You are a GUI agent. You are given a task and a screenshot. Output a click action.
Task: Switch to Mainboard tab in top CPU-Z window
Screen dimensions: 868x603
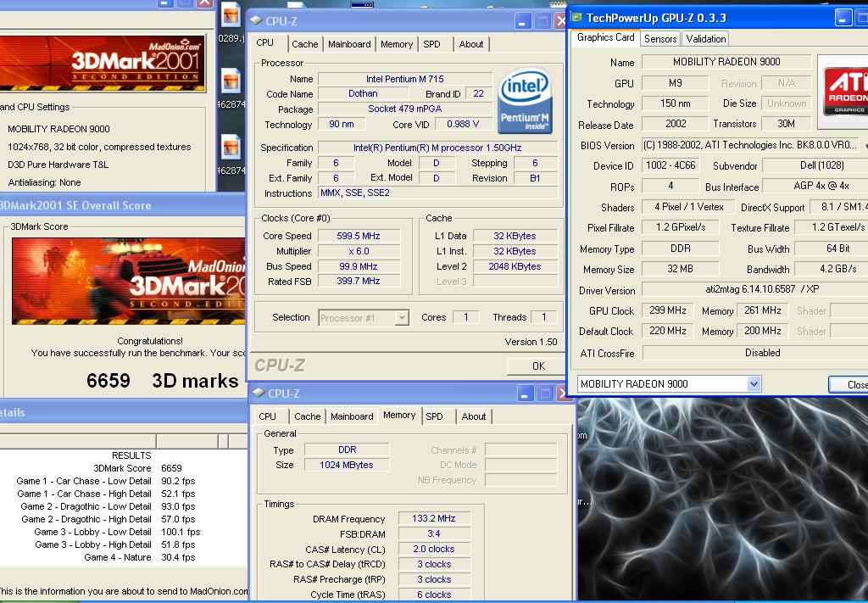349,44
